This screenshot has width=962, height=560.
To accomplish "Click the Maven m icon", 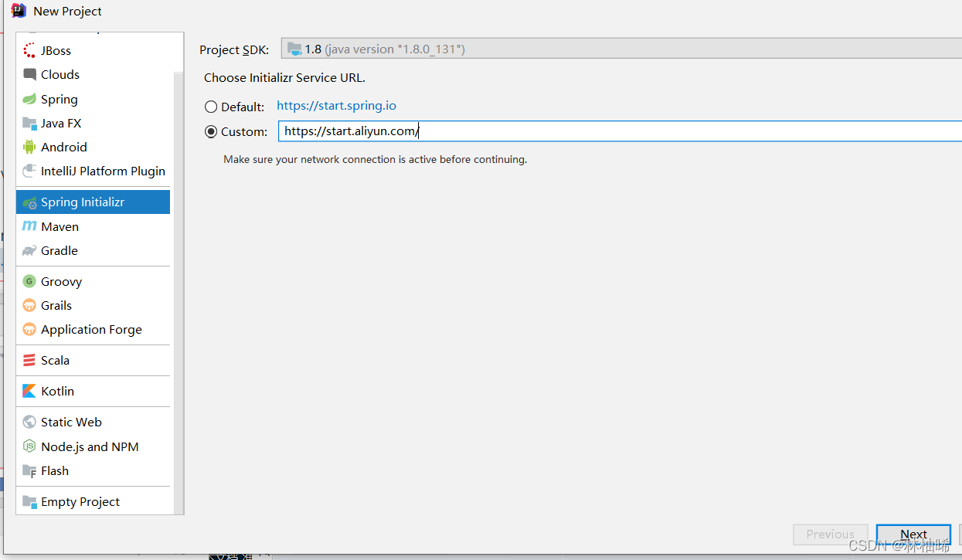I will (29, 226).
